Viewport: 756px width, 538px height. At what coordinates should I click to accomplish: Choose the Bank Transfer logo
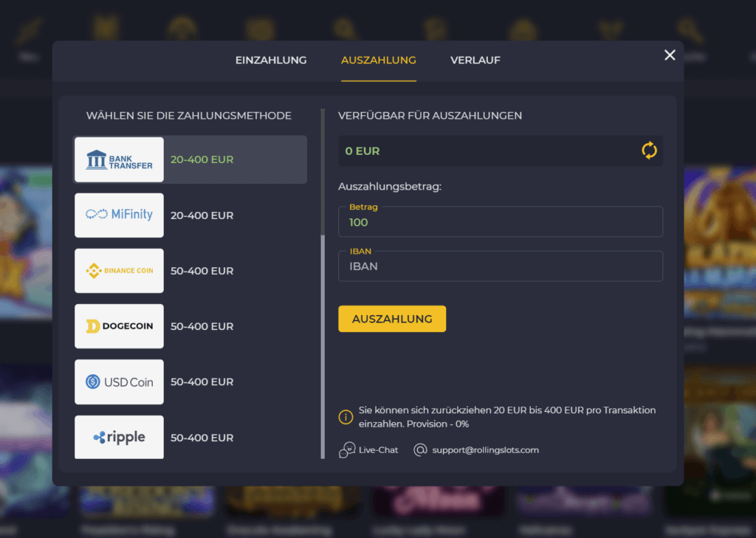coord(119,159)
